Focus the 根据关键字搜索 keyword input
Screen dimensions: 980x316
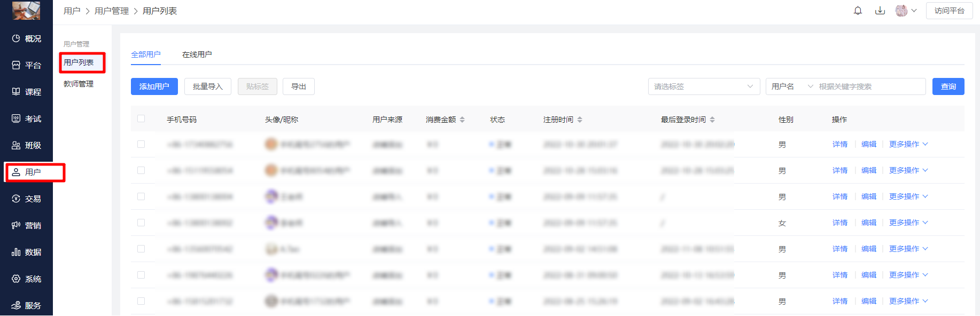871,86
